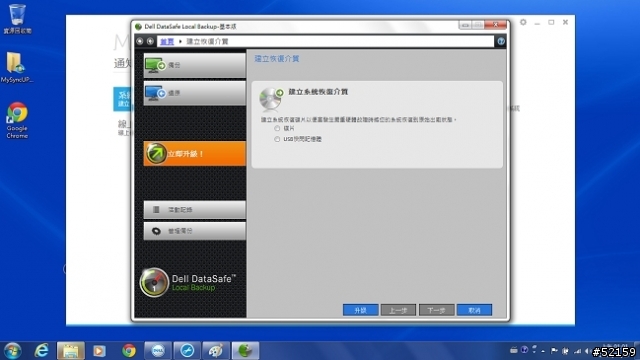Screen dimensions: 640x360
Task: Select the USB flash drive radio option
Action: pos(277,139)
